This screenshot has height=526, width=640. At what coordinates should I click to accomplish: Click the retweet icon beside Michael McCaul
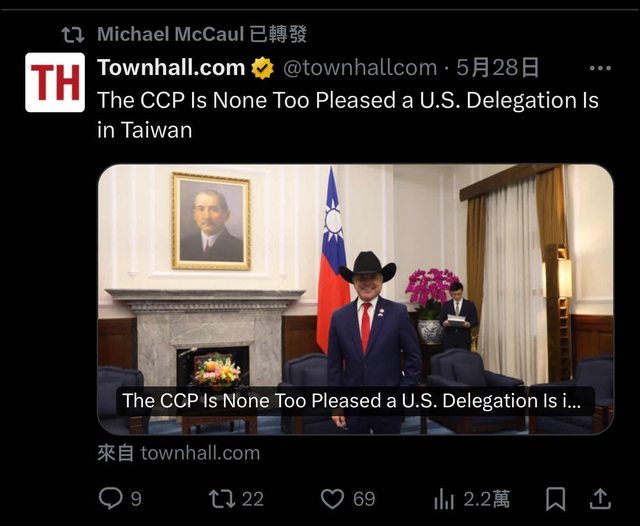73,35
